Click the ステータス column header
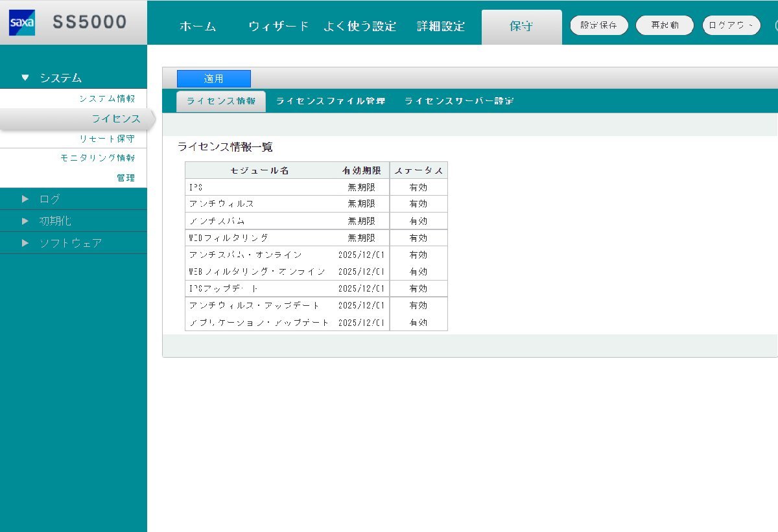778x532 pixels. click(x=419, y=170)
